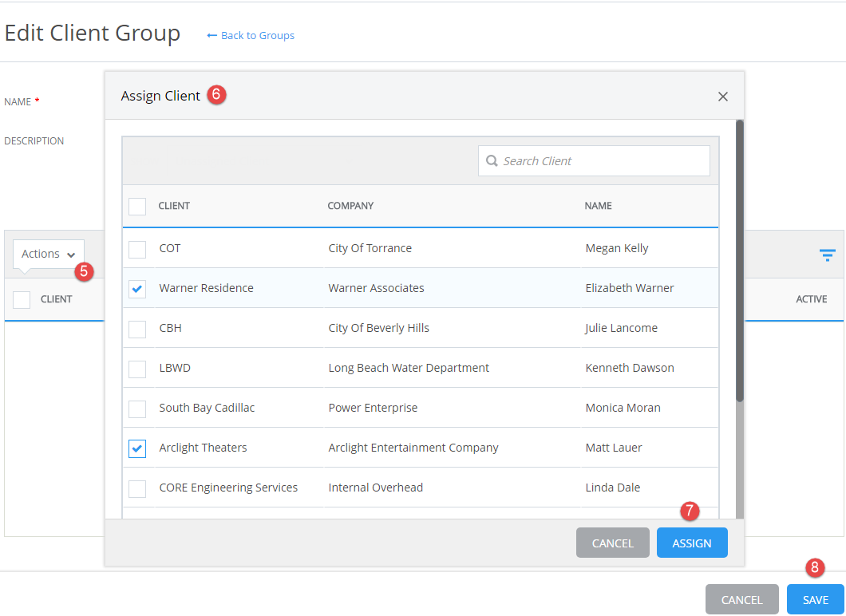
Task: Cancel the Assign Client dialog
Action: point(612,542)
